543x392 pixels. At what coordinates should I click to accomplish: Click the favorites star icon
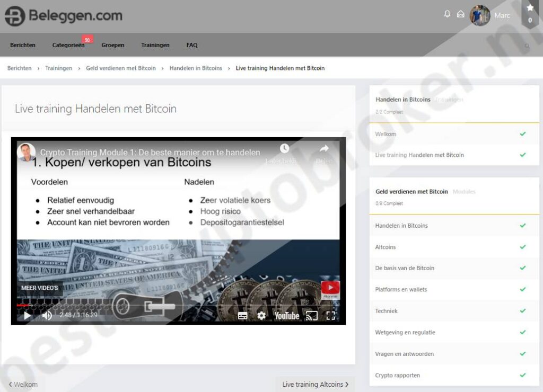pos(530,8)
